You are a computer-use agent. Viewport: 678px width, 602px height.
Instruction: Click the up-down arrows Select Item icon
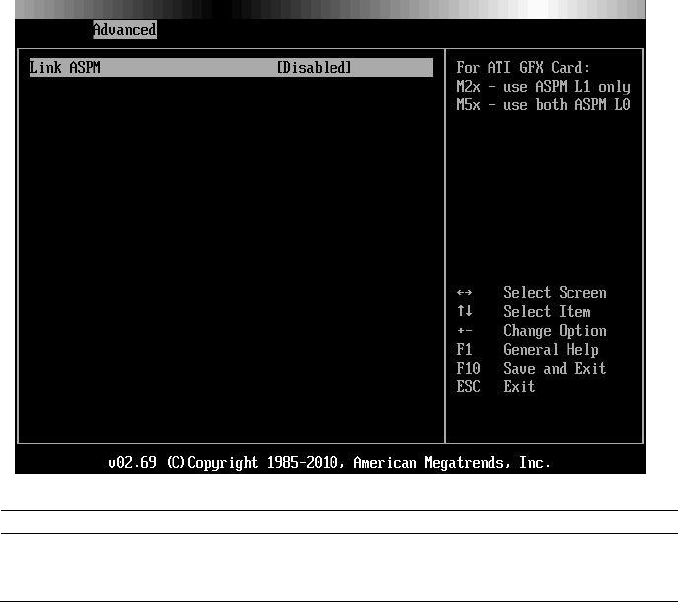pos(464,311)
